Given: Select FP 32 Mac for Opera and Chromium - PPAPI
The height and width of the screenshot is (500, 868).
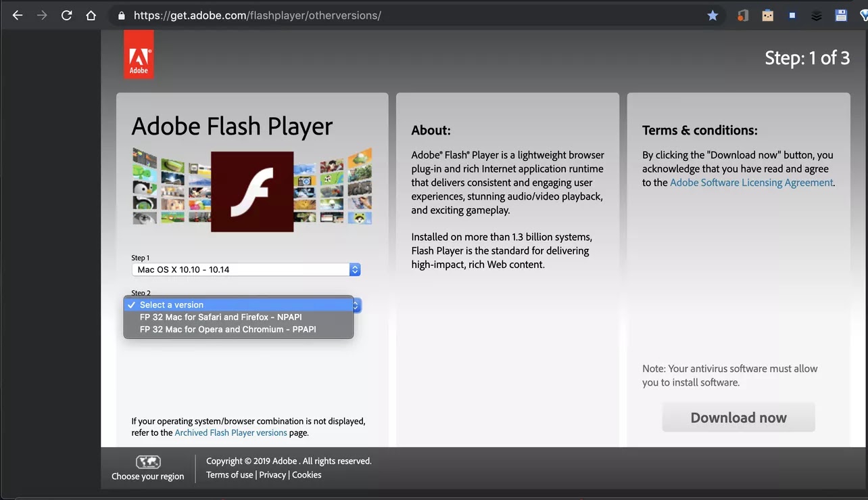Looking at the screenshot, I should pos(239,329).
